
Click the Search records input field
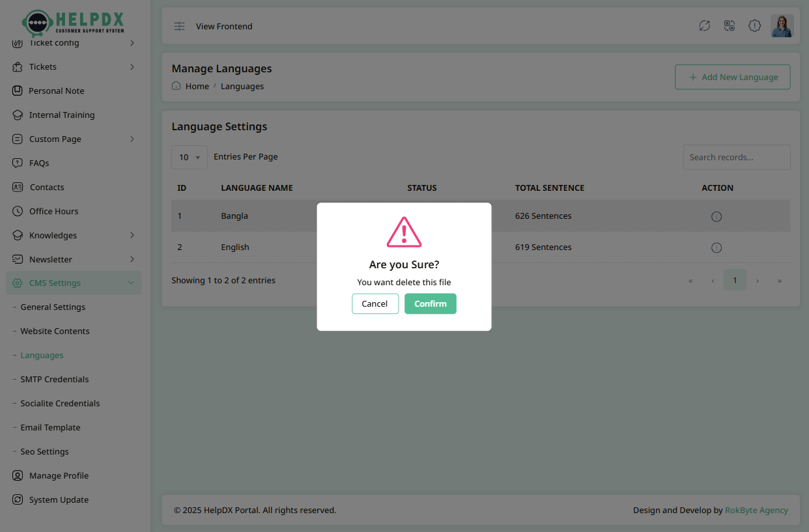click(737, 157)
